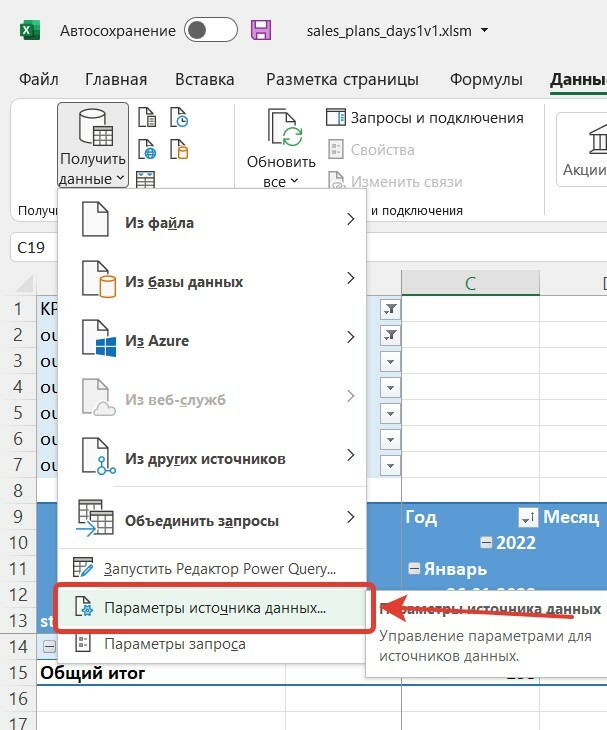Click Existing Connections cylinder document icon
The height and width of the screenshot is (730, 607).
tap(179, 149)
